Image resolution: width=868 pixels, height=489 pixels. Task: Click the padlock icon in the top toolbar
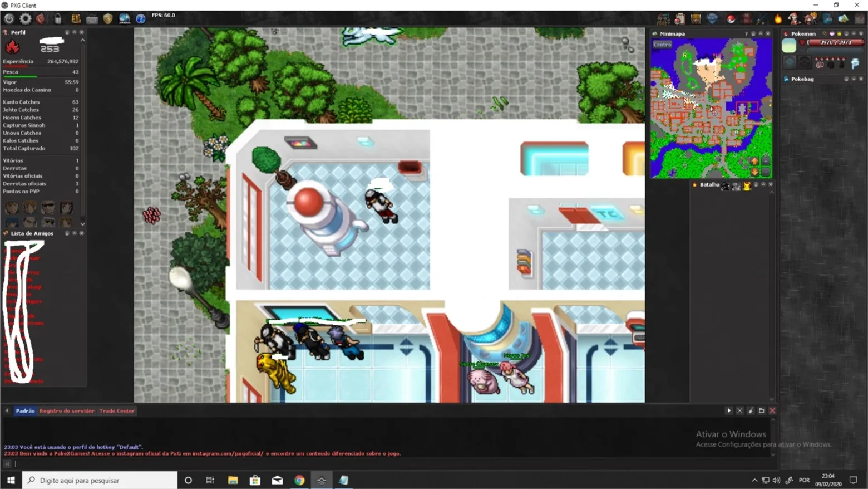(x=58, y=19)
